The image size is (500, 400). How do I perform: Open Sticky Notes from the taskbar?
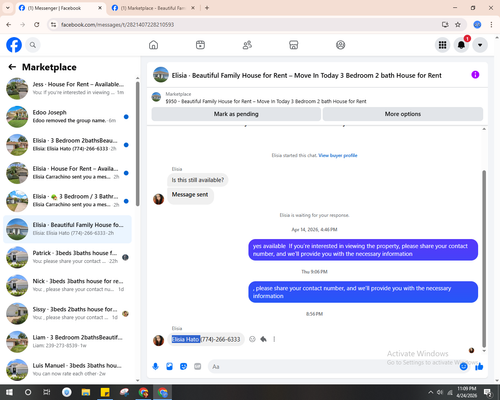point(105,392)
